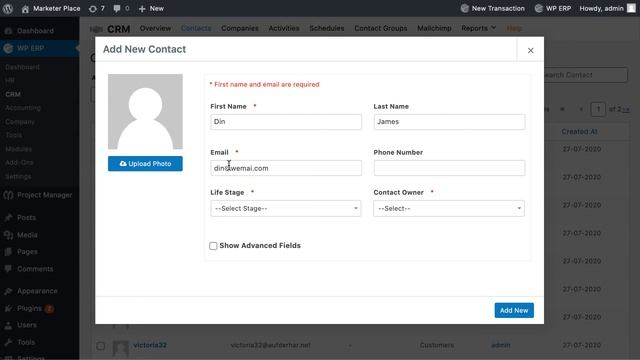
Task: Go to CRM Companies tab
Action: 240,28
